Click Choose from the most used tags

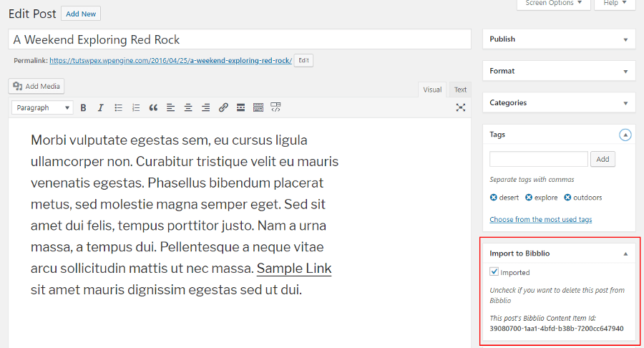(x=540, y=219)
